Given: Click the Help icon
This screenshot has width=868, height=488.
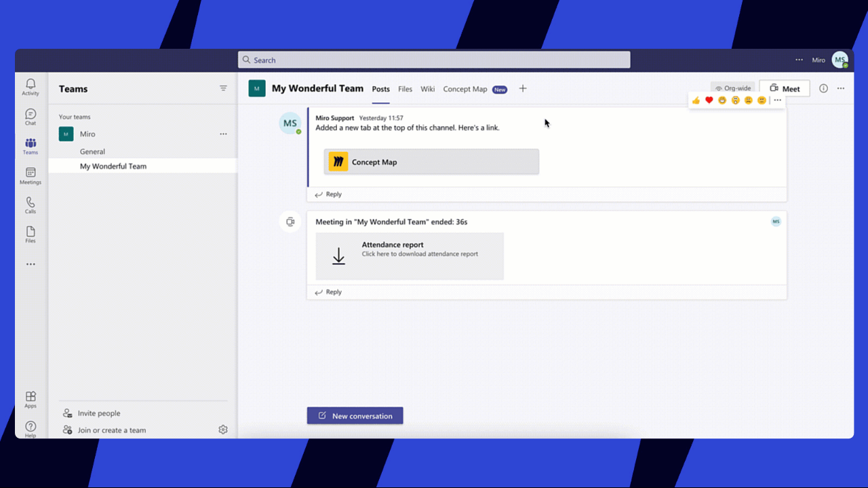Looking at the screenshot, I should 31,428.
